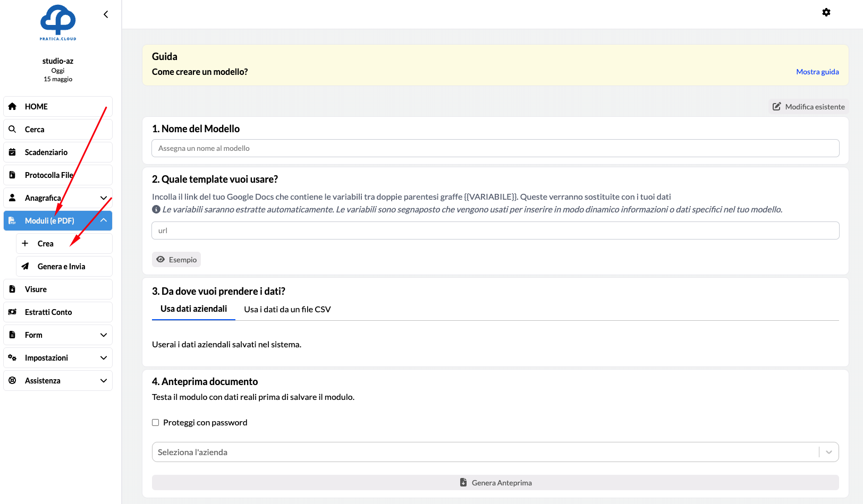Expand the Anagrafica menu chevron
863x504 pixels.
104,198
